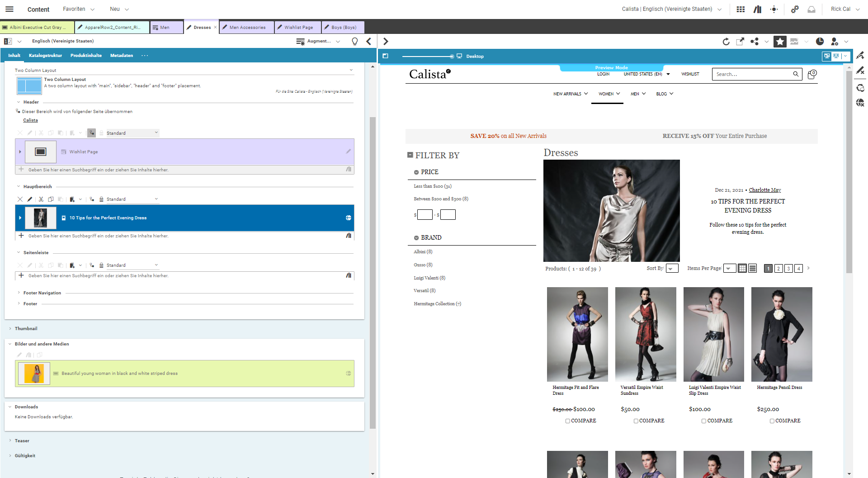Click the bookmark star icon

click(x=780, y=42)
